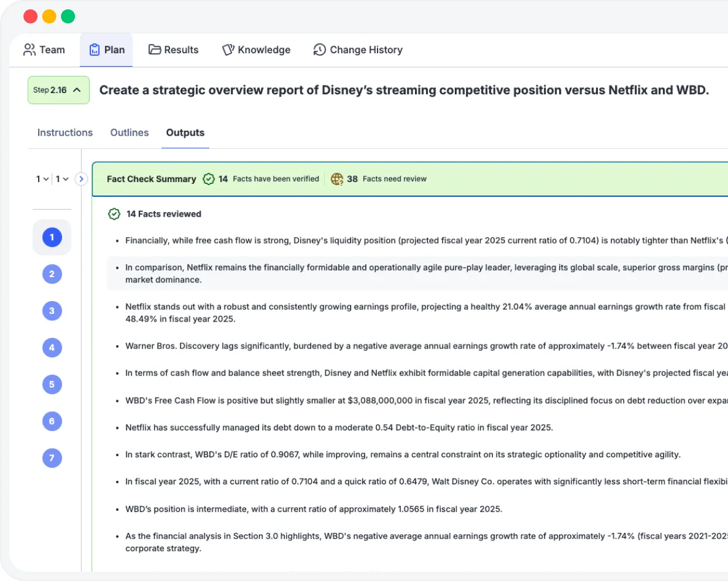Viewport: 728px width, 581px height.
Task: Click the Plan clipboard icon
Action: pyautogui.click(x=94, y=50)
